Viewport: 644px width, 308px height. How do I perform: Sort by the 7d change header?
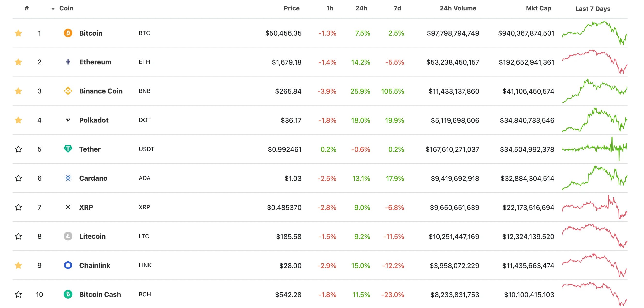pyautogui.click(x=397, y=8)
